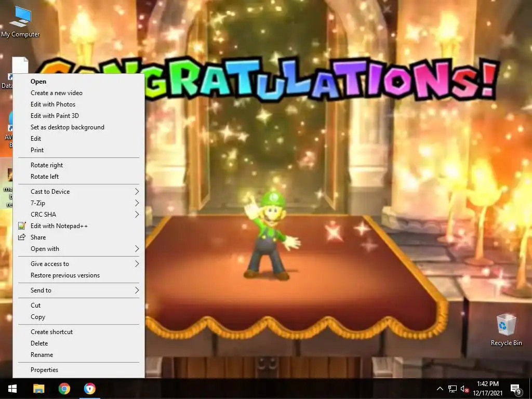Open the notification action center
The width and height of the screenshot is (532, 399).
coord(516,389)
